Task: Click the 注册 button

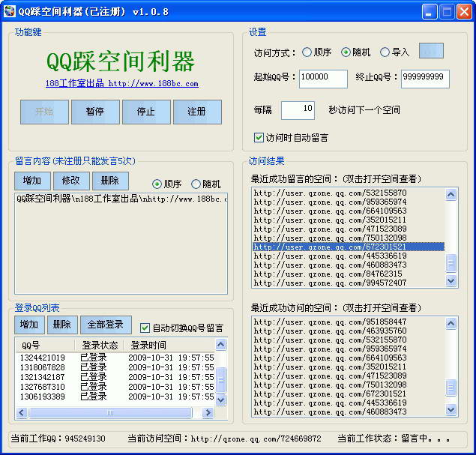Action: (x=197, y=112)
